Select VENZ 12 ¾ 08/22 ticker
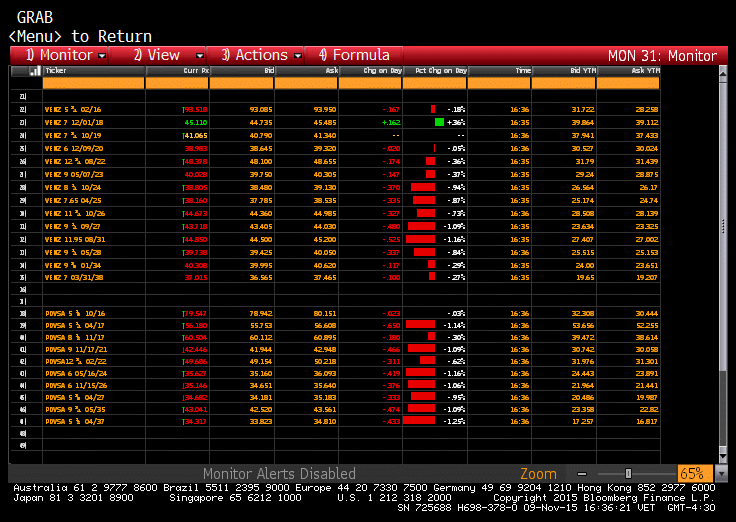736x522 pixels. [75, 161]
